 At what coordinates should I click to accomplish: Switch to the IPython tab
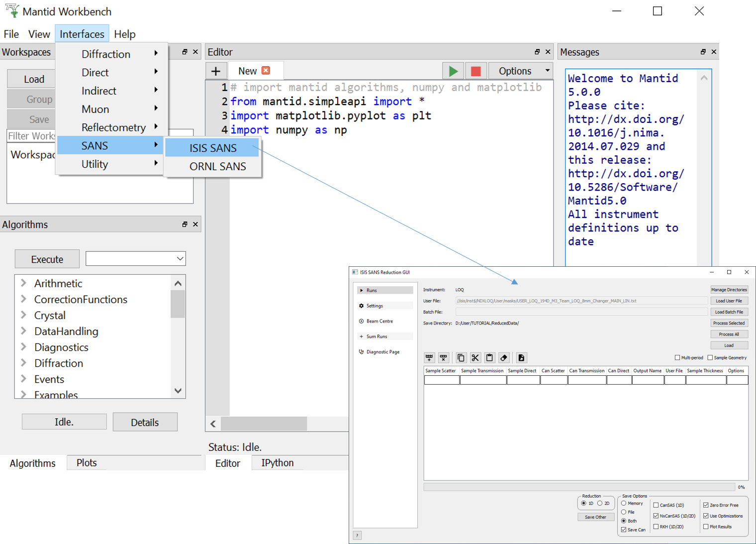(x=278, y=463)
